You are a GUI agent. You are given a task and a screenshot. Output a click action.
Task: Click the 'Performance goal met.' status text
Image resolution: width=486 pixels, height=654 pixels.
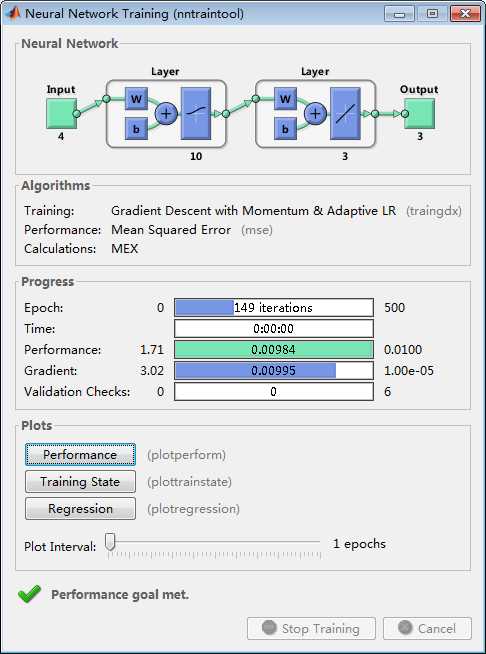[120, 595]
